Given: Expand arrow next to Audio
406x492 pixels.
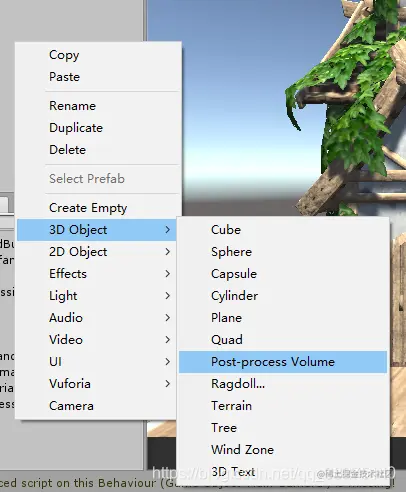Looking at the screenshot, I should 168,318.
